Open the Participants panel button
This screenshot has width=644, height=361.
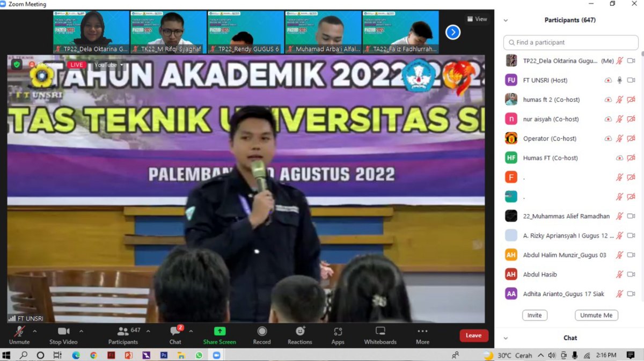[x=123, y=335]
